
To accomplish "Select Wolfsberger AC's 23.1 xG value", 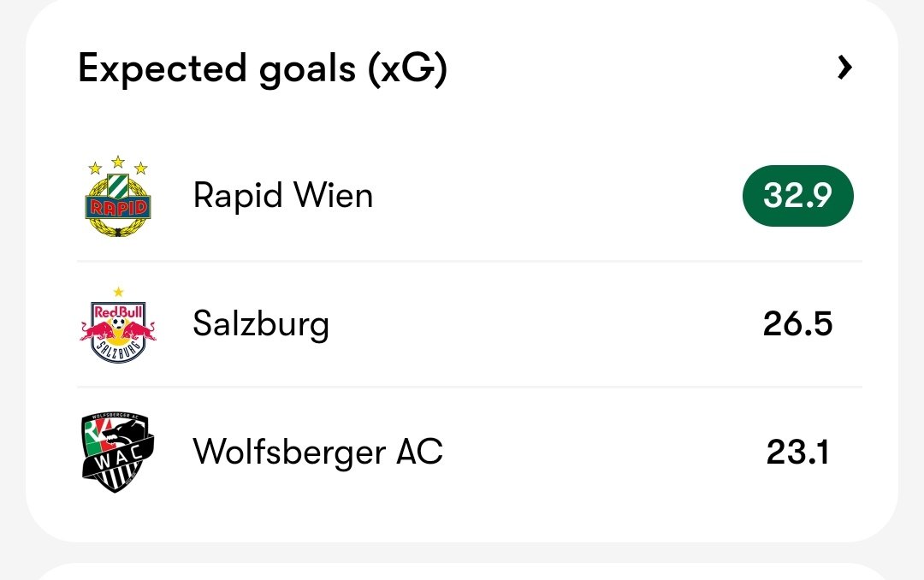I will point(798,452).
